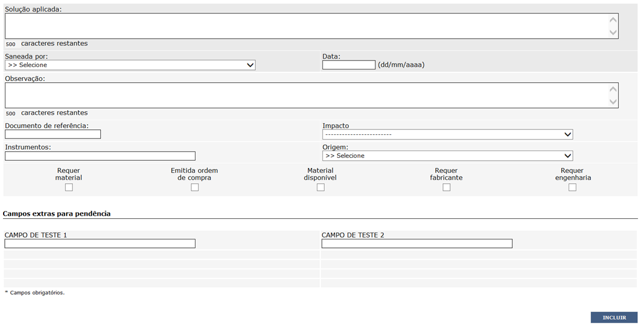Check the Requer material checkbox

69,187
